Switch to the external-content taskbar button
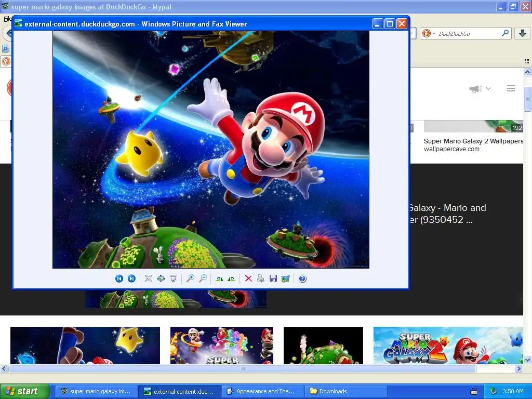532x399 pixels. click(x=179, y=391)
